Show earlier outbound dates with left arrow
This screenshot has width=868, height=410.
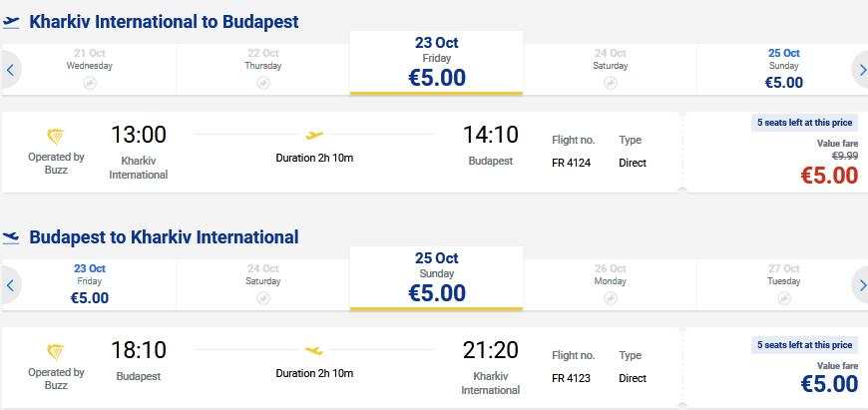coord(10,70)
